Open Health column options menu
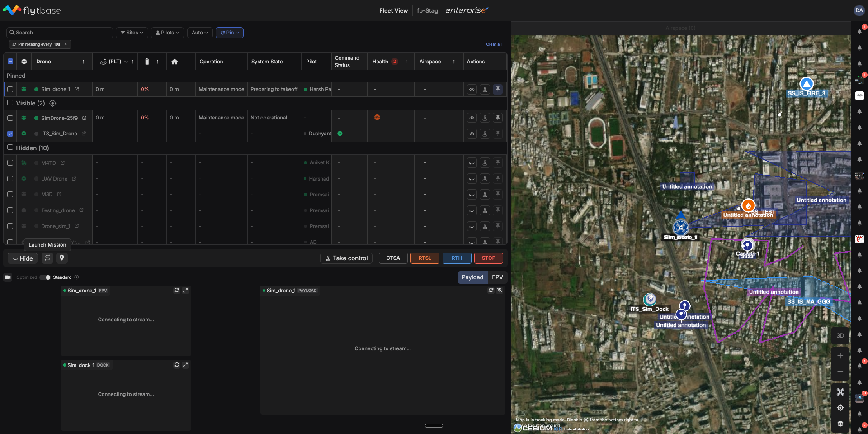 coord(406,62)
